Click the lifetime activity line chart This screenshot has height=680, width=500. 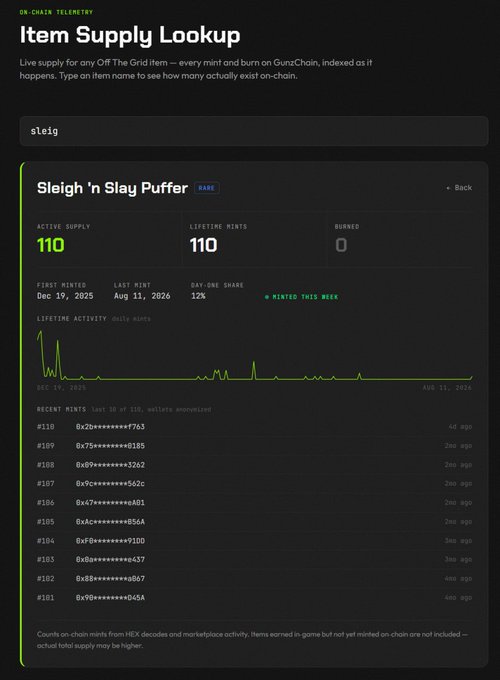[x=255, y=355]
